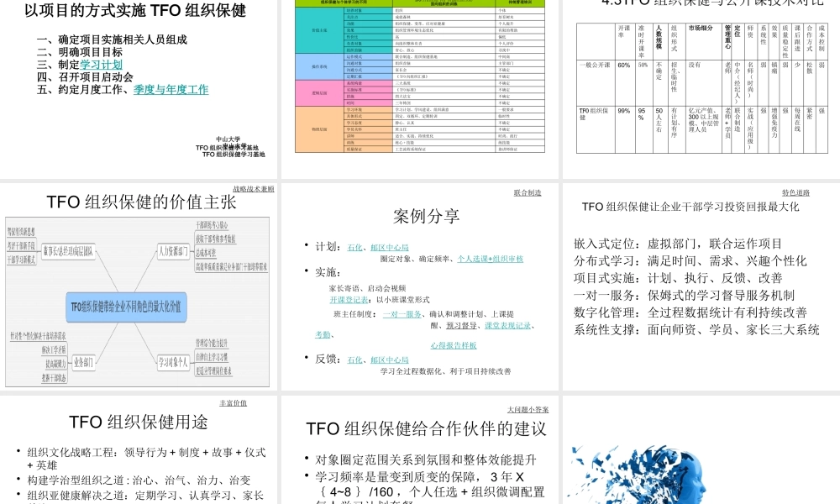Open 邮区中心局 link in the 计划 row
This screenshot has height=504, width=840.
390,248
